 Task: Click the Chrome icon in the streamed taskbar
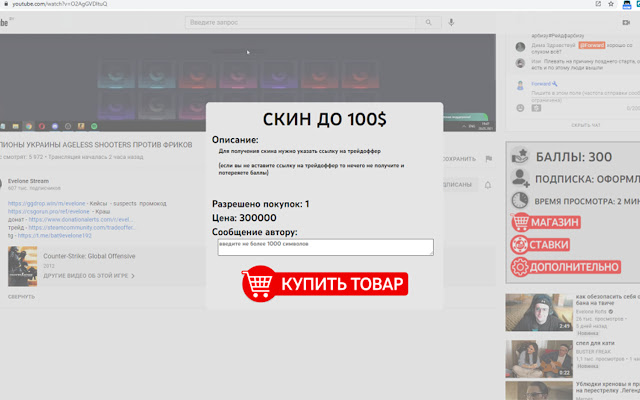pyautogui.click(x=29, y=126)
